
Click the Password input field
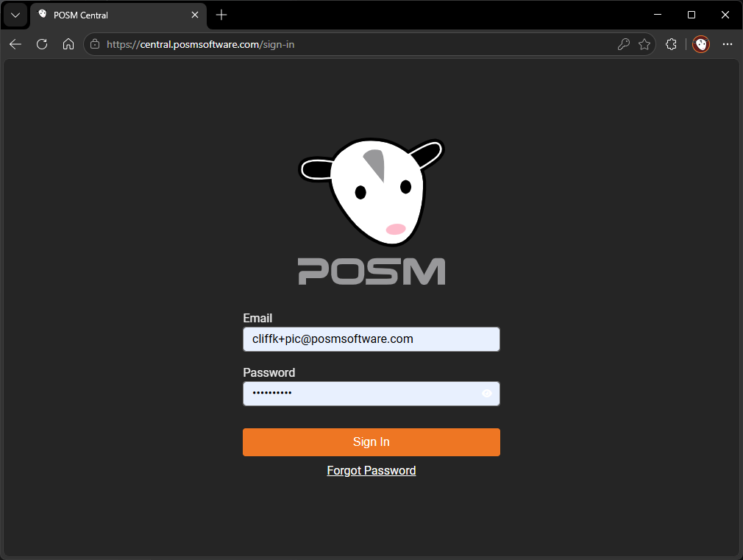(371, 394)
